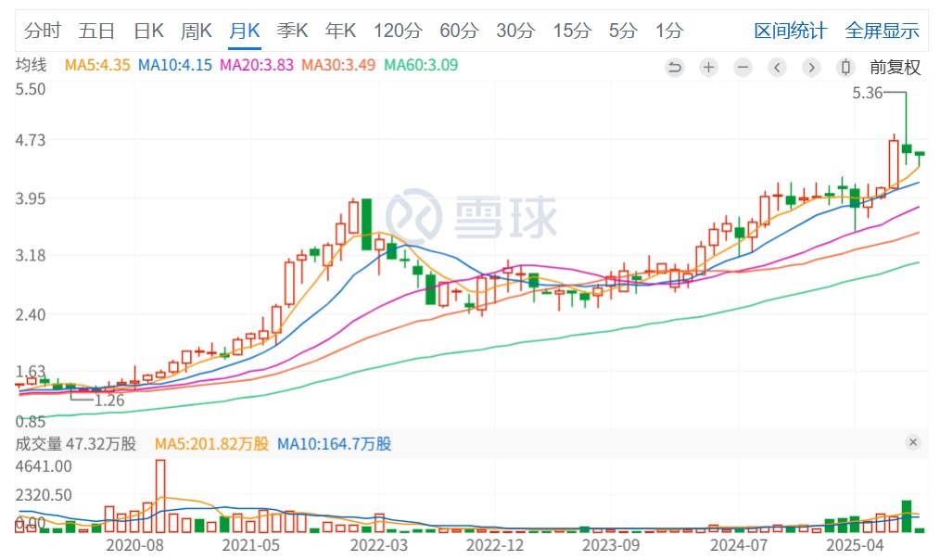Zoom in the chart with plus icon

(708, 67)
